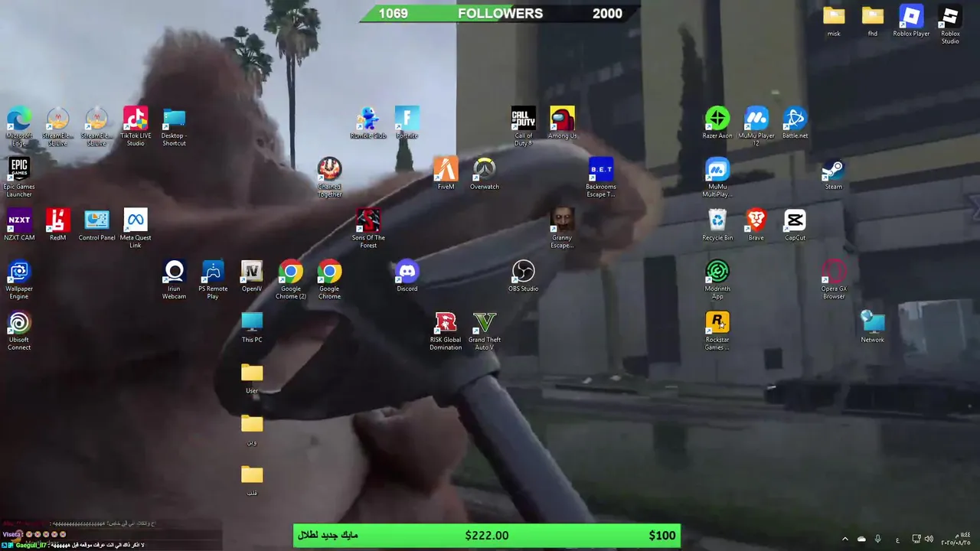Launch MuMu Player 12 shortcut

pos(756,126)
